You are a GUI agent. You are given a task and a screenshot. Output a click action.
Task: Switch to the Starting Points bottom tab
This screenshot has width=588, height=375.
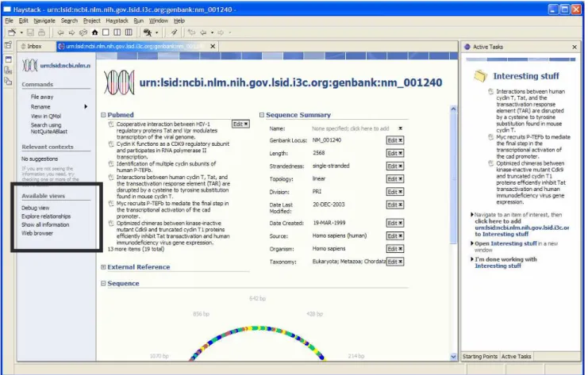point(480,356)
